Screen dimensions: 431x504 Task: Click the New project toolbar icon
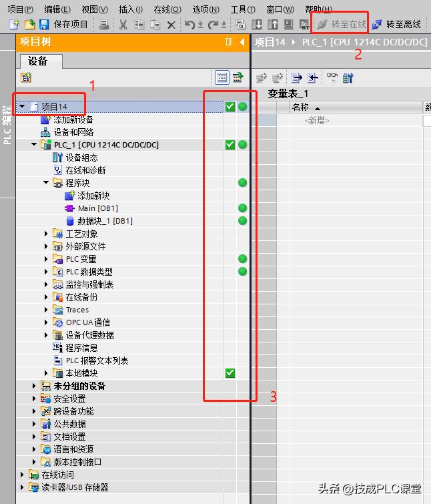coord(14,25)
